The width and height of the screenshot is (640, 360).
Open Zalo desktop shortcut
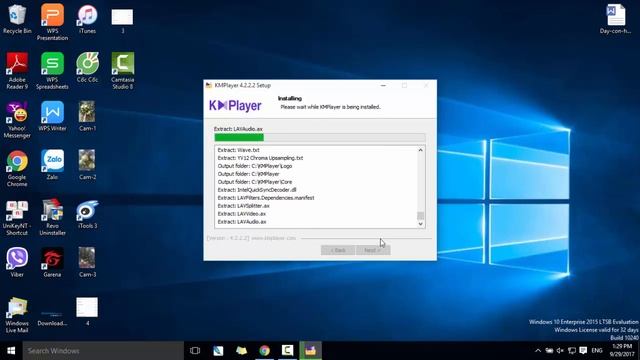pyautogui.click(x=52, y=165)
